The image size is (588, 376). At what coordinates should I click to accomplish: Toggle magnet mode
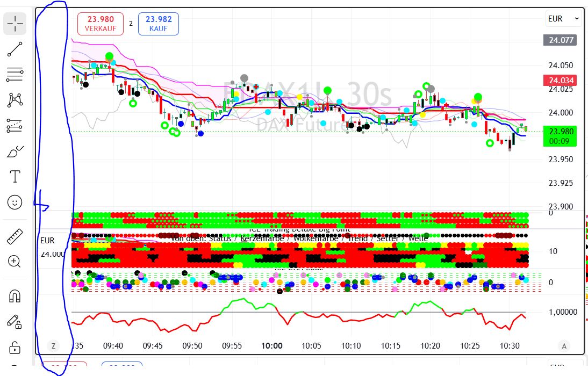point(15,295)
